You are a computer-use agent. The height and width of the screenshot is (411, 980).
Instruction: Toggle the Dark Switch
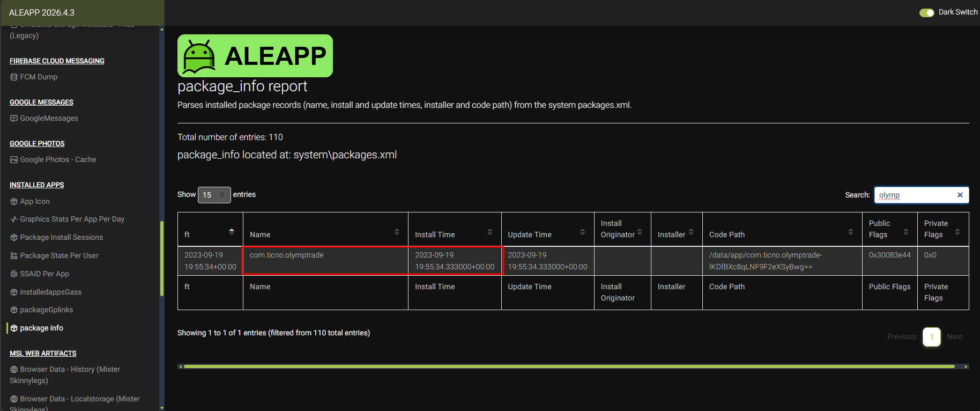927,12
